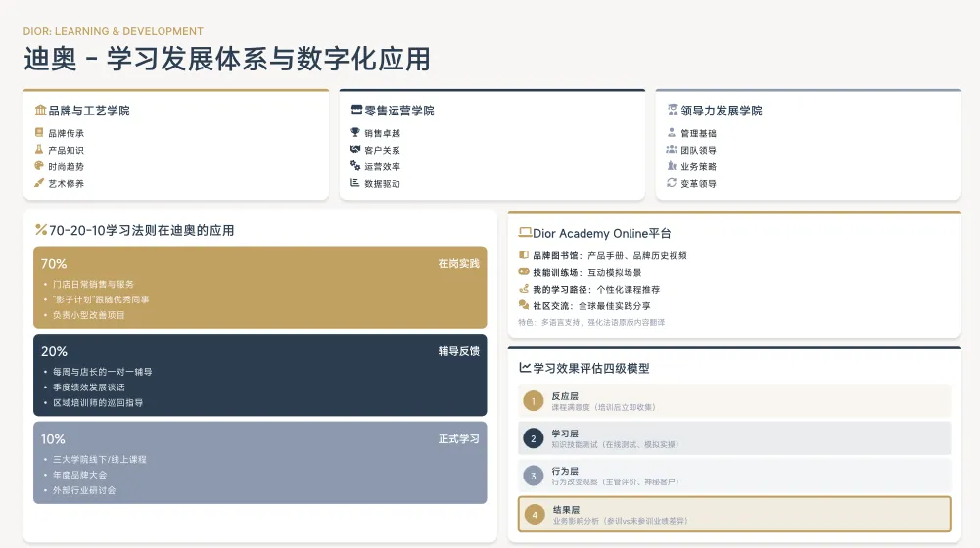Click the Dior Academy Online平台 heading
This screenshot has width=980, height=548.
602,233
